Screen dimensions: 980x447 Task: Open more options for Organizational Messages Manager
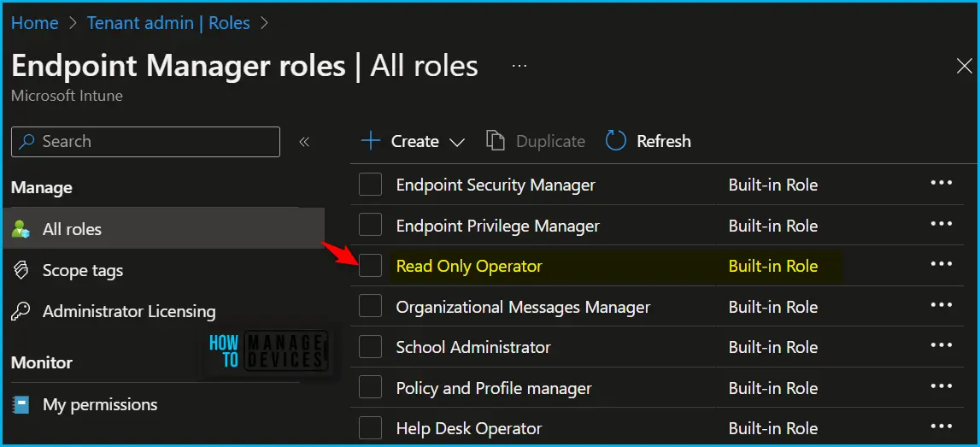pos(942,304)
